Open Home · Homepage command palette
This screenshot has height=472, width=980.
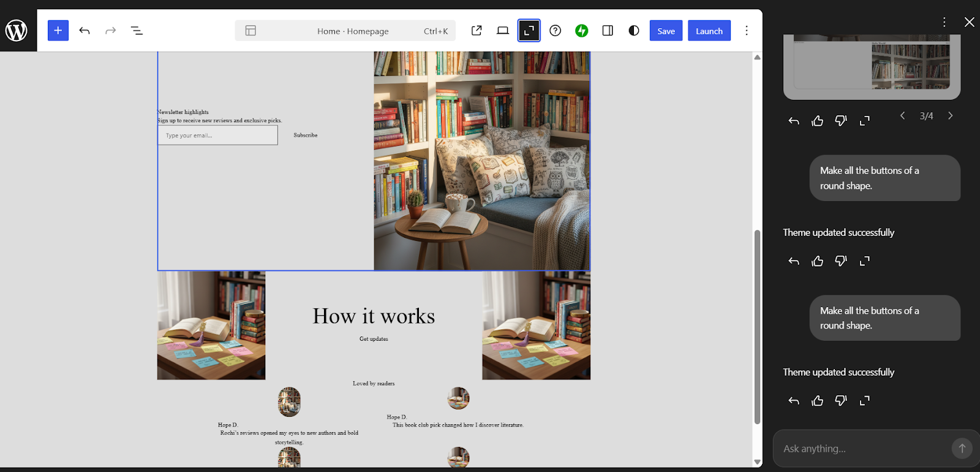pyautogui.click(x=352, y=31)
